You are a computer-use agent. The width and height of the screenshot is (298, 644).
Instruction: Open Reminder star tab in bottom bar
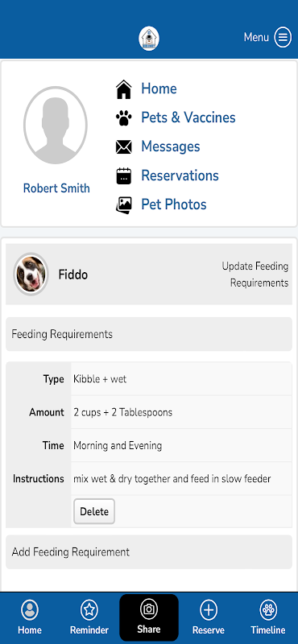point(89,617)
